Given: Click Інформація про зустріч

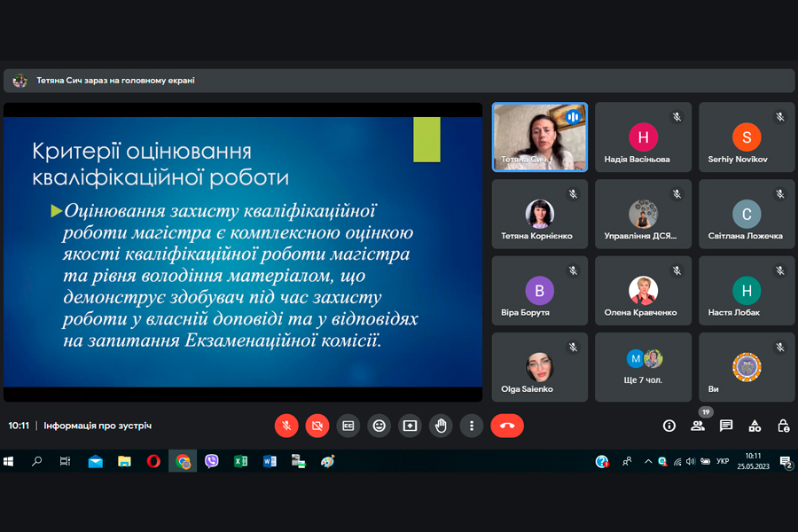Looking at the screenshot, I should pyautogui.click(x=98, y=426).
